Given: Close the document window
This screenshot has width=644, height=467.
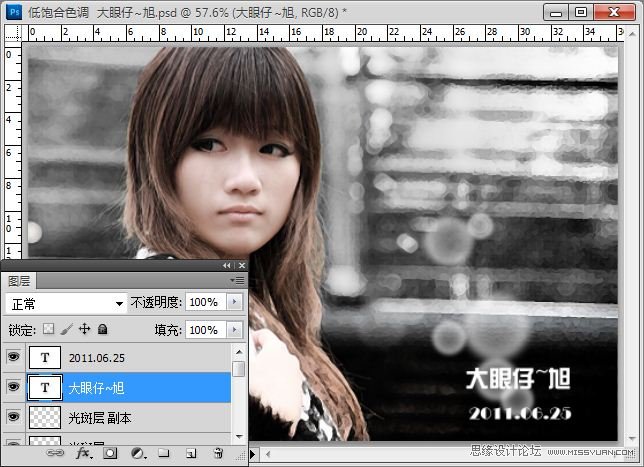Looking at the screenshot, I should point(614,12).
